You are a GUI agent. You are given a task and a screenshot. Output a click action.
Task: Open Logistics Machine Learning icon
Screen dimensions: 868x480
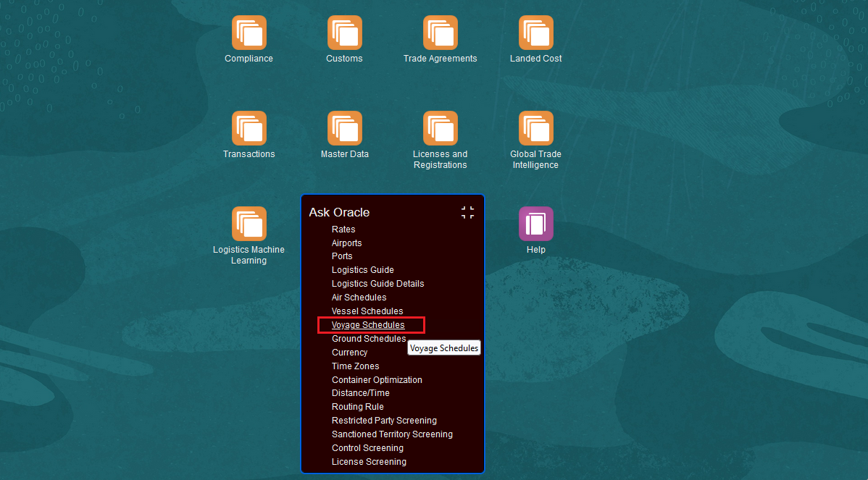249,224
